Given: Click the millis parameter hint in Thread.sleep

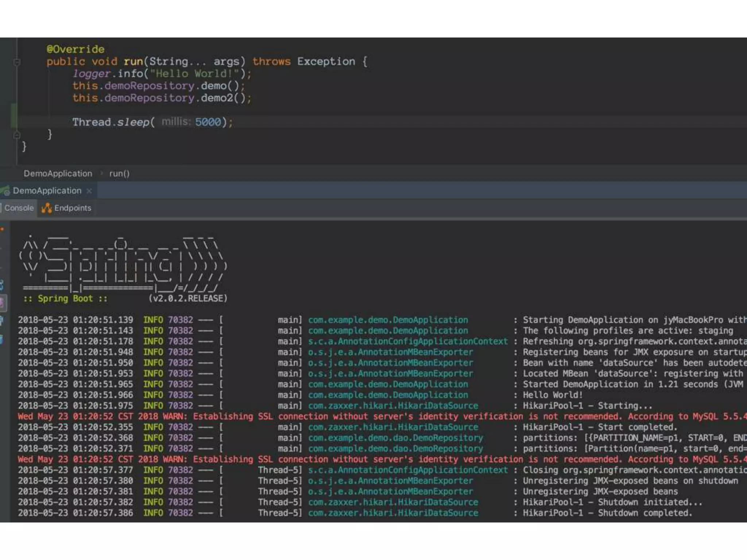Looking at the screenshot, I should pyautogui.click(x=176, y=122).
